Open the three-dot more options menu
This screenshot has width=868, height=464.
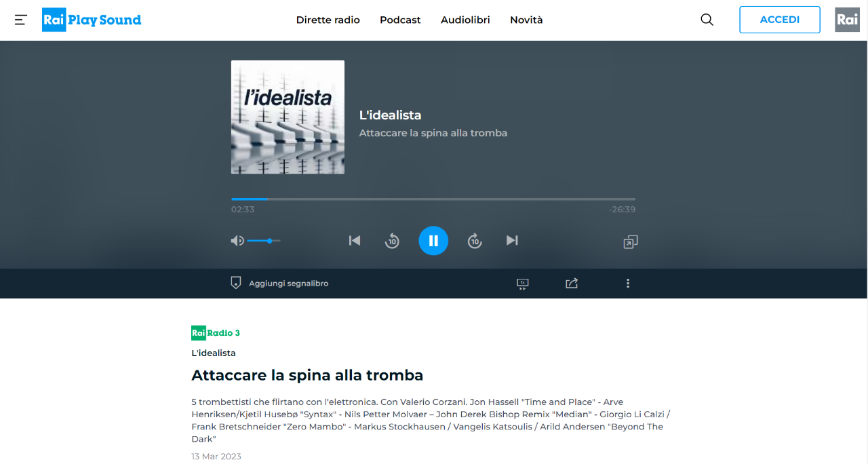click(628, 284)
